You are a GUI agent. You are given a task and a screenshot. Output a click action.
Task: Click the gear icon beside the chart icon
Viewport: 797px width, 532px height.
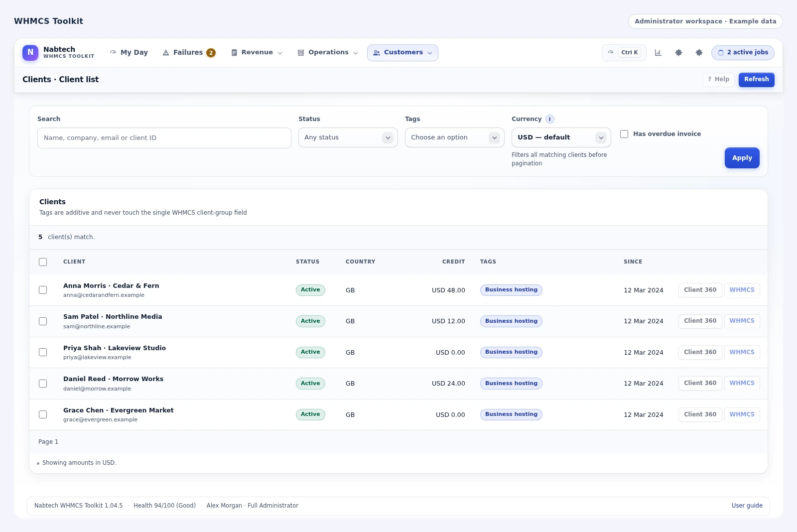point(678,52)
